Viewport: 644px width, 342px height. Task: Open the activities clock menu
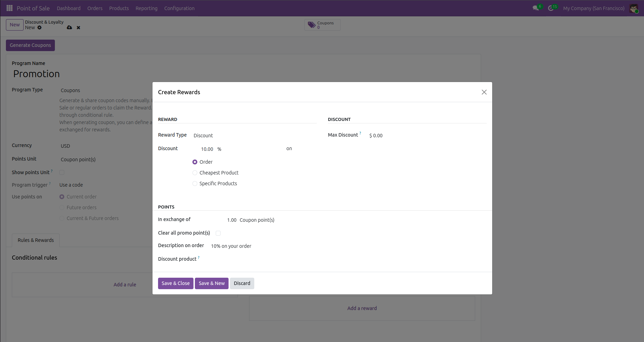552,8
